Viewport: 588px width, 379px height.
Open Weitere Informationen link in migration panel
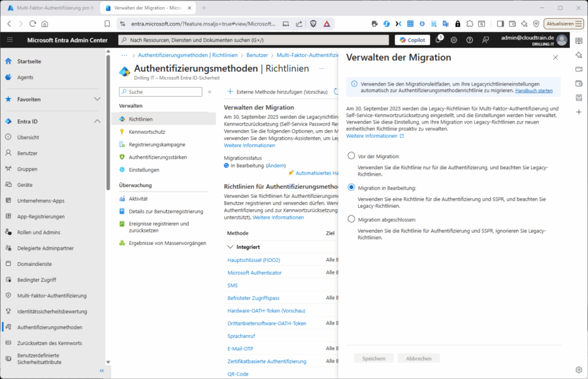pyautogui.click(x=374, y=136)
